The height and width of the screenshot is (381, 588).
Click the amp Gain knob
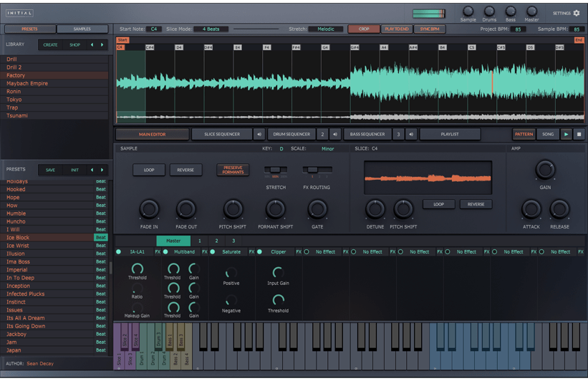click(545, 170)
